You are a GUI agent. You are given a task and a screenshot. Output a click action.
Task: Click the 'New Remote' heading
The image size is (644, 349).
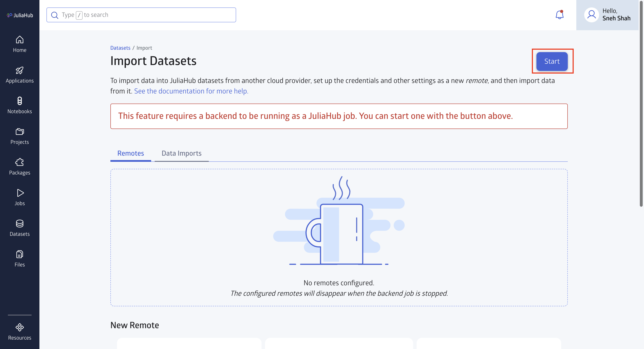(x=134, y=325)
